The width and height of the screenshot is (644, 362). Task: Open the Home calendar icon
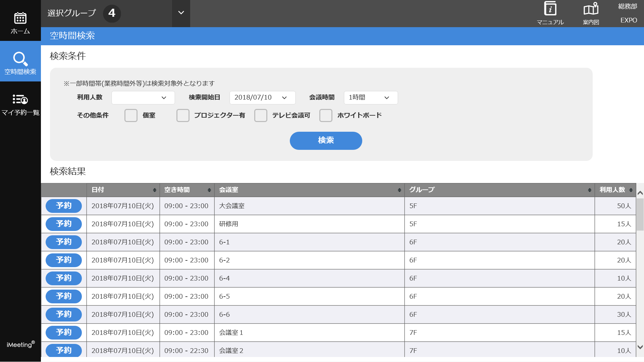20,18
